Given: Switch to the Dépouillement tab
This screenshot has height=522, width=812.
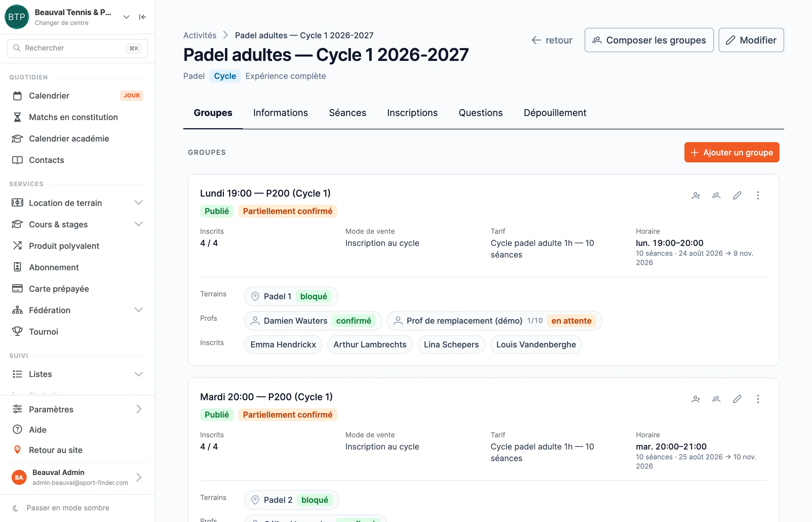Looking at the screenshot, I should (x=555, y=113).
